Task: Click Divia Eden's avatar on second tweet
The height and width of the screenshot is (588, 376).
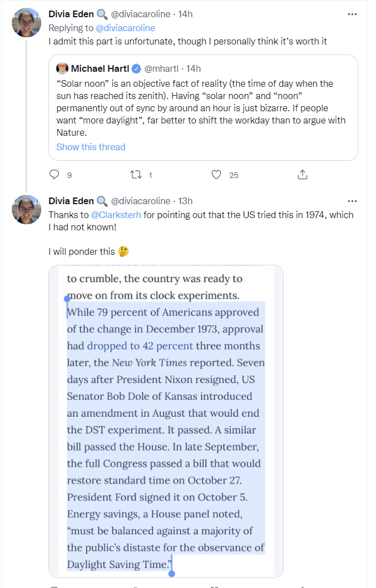Action: tap(26, 210)
